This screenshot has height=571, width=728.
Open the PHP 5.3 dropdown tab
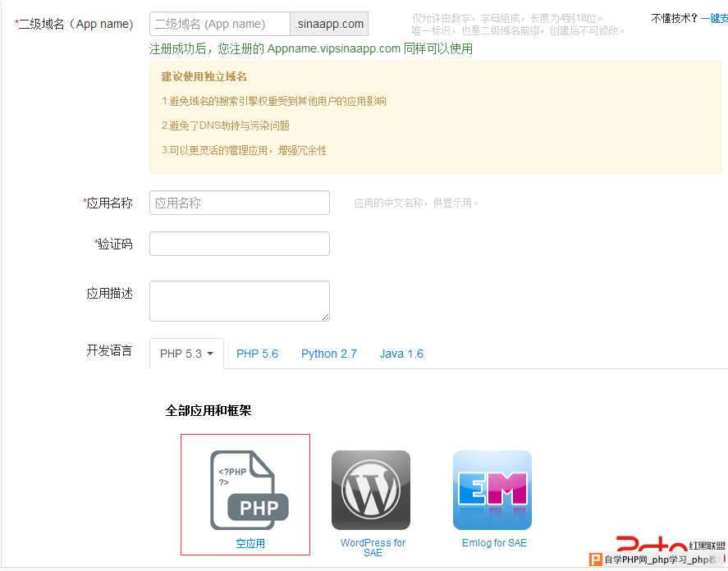coord(186,354)
